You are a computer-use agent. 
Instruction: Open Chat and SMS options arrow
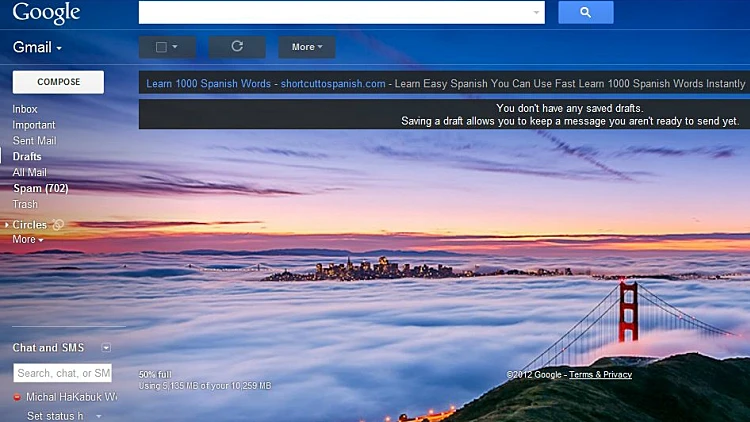pos(106,348)
